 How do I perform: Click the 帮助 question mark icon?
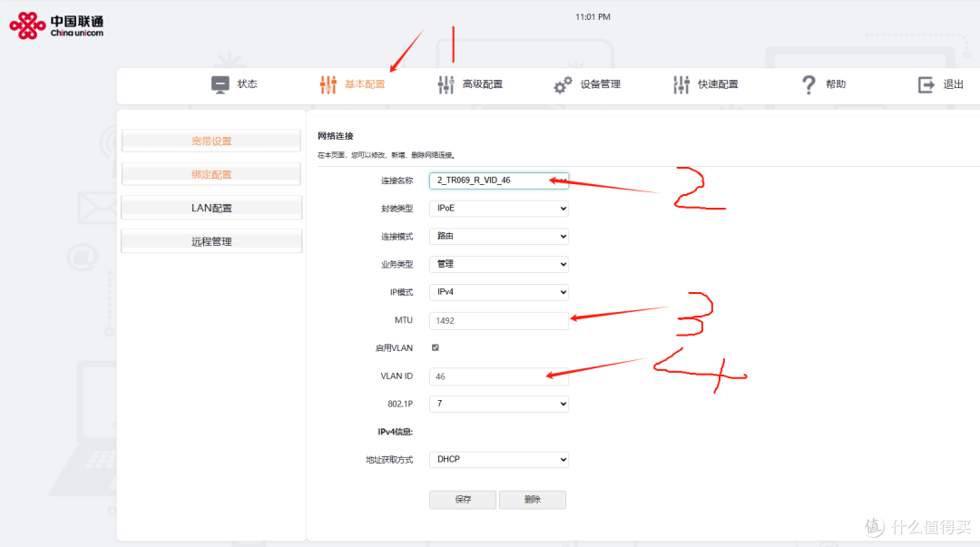(x=808, y=84)
